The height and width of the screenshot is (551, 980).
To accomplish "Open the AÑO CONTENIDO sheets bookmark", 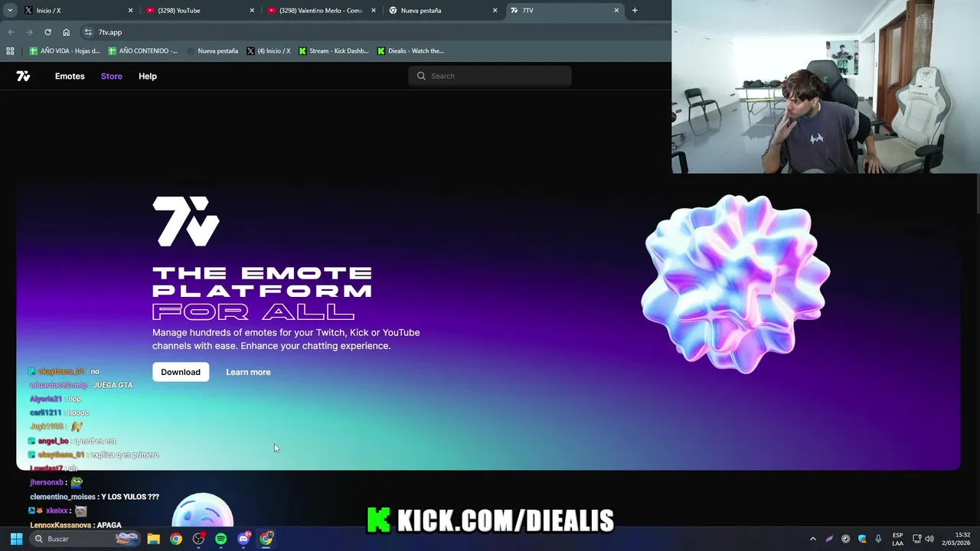I will tap(143, 51).
